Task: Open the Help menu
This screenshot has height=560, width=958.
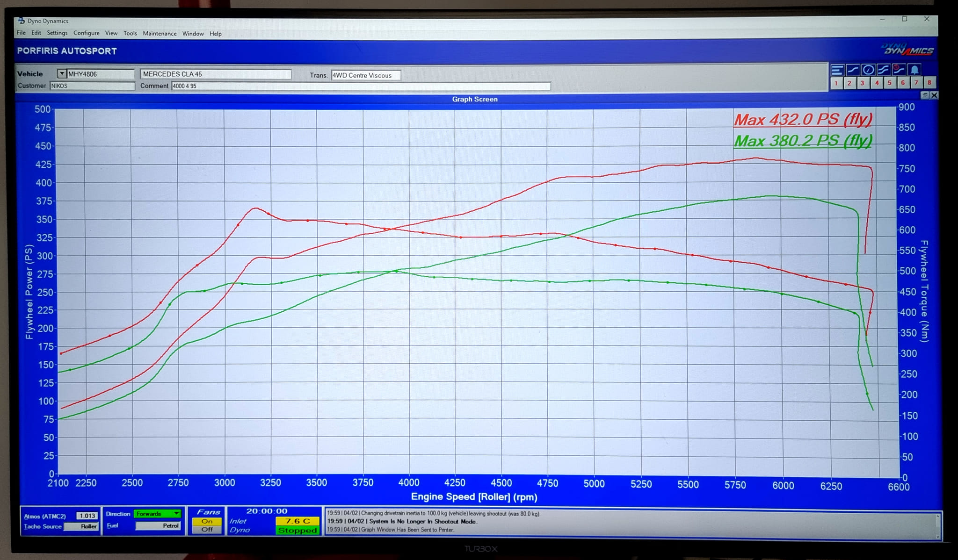Action: tap(215, 34)
